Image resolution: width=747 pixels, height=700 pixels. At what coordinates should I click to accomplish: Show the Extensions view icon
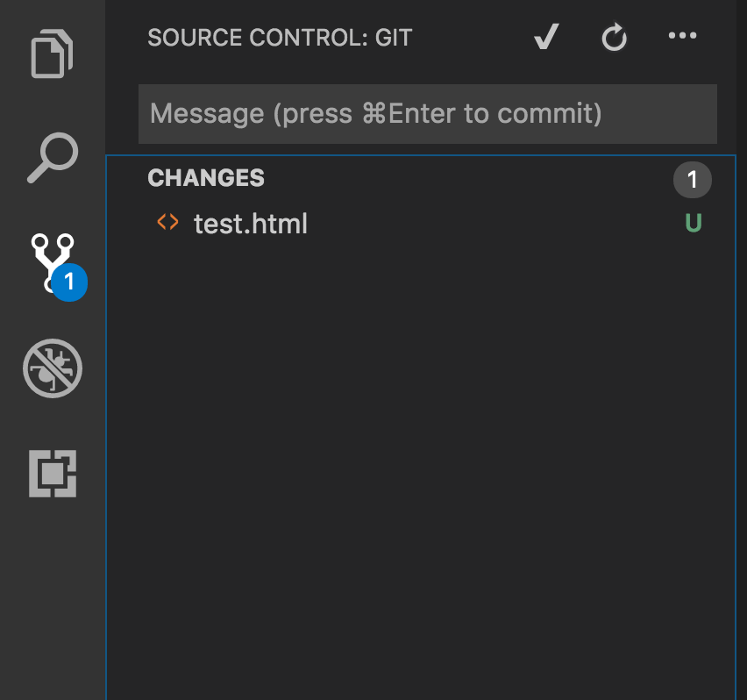click(x=53, y=473)
